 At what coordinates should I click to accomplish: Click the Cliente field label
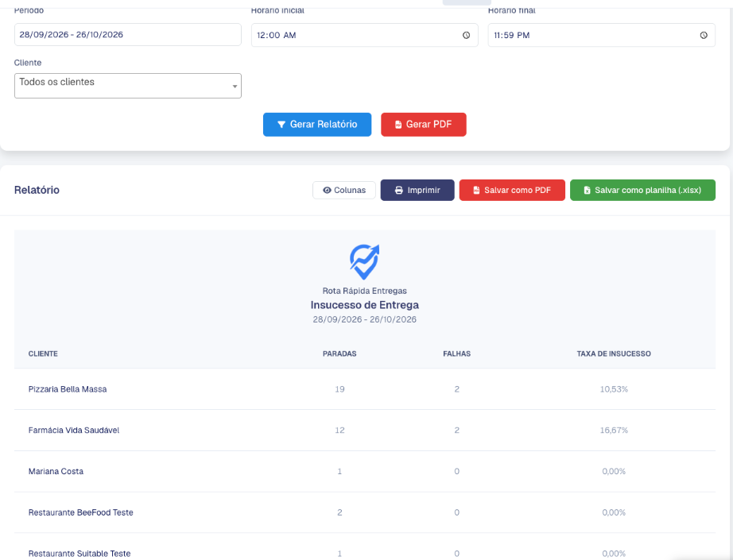(x=28, y=63)
